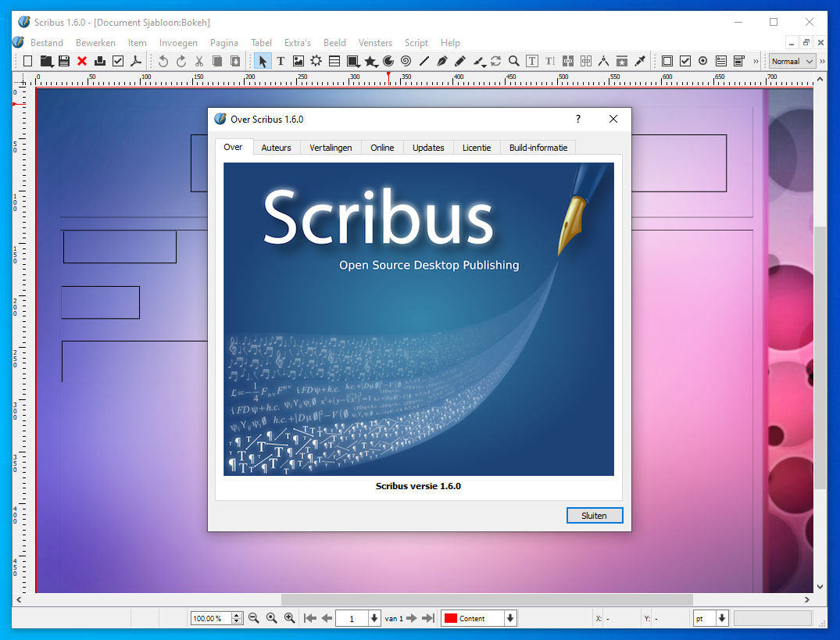The image size is (840, 640).
Task: Select the Zoom magnifier tool
Action: [x=513, y=61]
